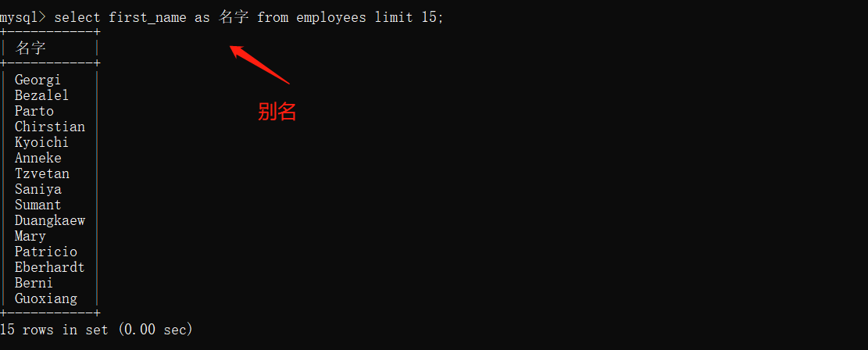Viewport: 868px width, 350px height.
Task: Click the Eberhardt result row
Action: click(x=50, y=267)
